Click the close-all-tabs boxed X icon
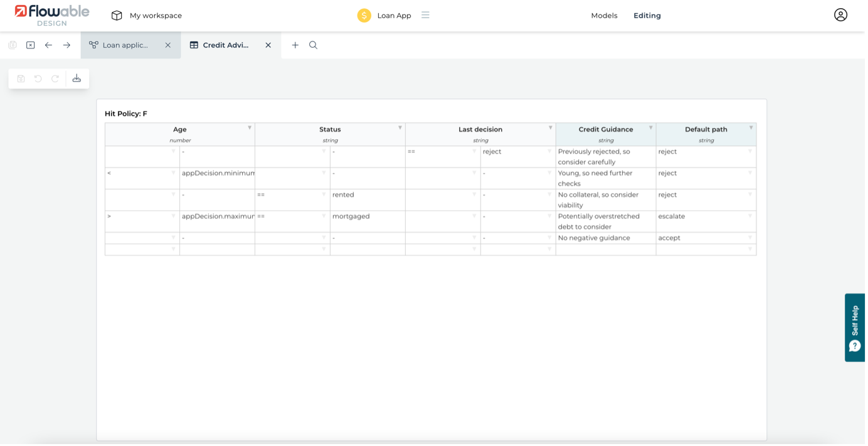 tap(30, 45)
